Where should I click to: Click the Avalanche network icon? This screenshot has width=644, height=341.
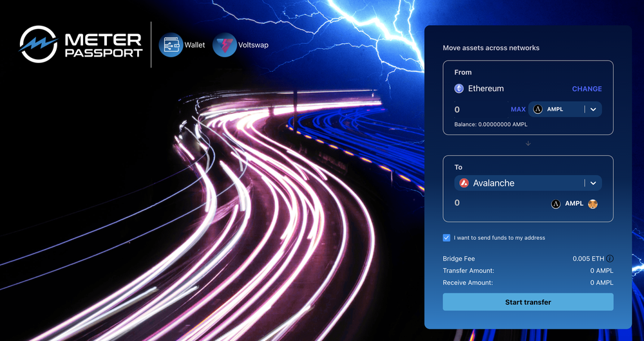(464, 183)
